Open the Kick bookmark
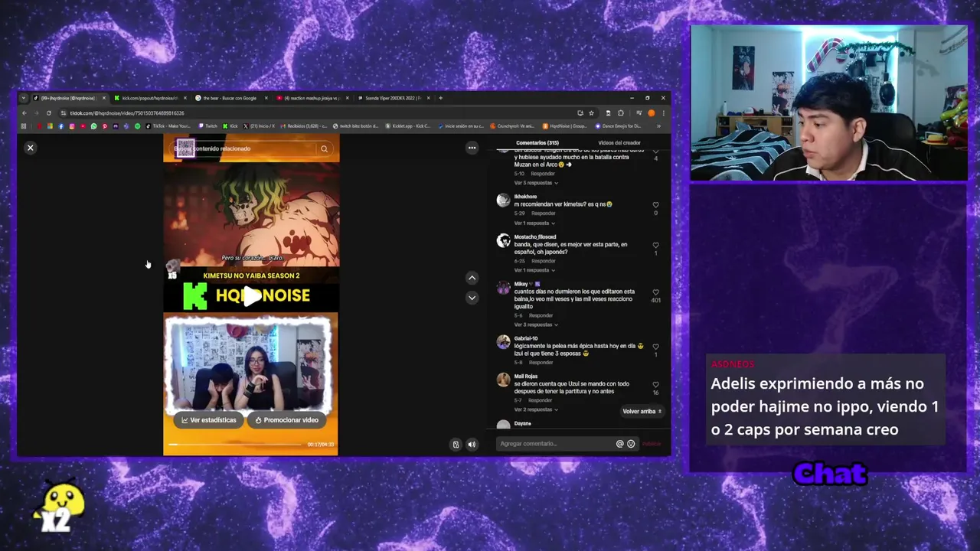The height and width of the screenshot is (551, 980). (x=230, y=126)
